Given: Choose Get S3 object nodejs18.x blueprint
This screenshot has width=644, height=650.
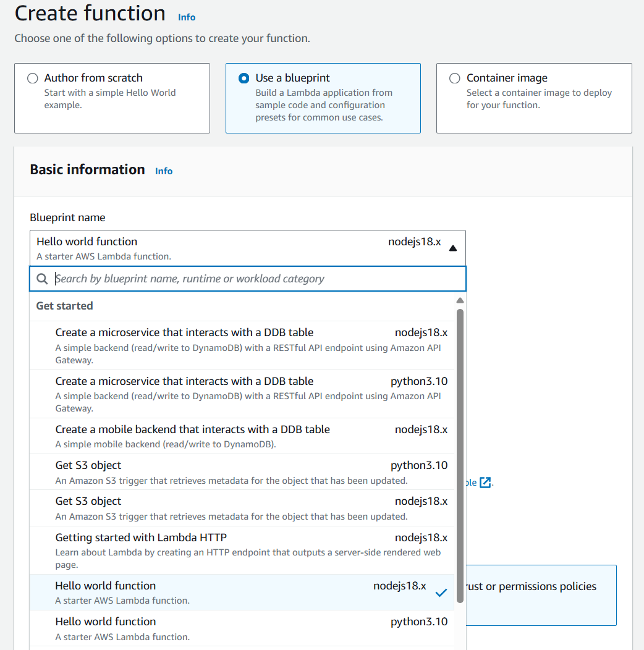Looking at the screenshot, I should click(242, 509).
